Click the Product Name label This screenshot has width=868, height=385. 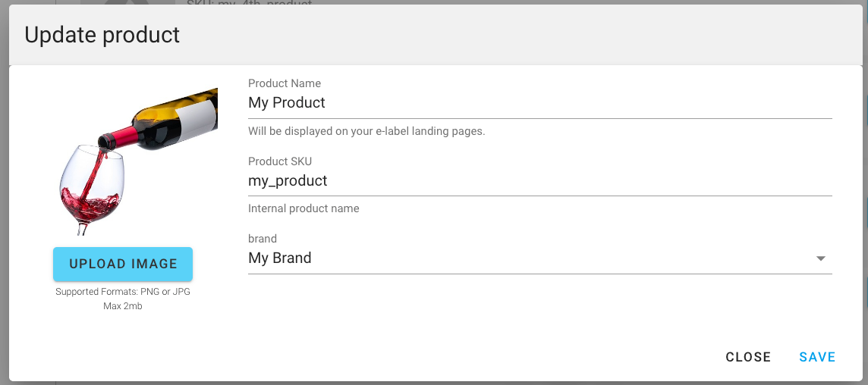click(285, 83)
